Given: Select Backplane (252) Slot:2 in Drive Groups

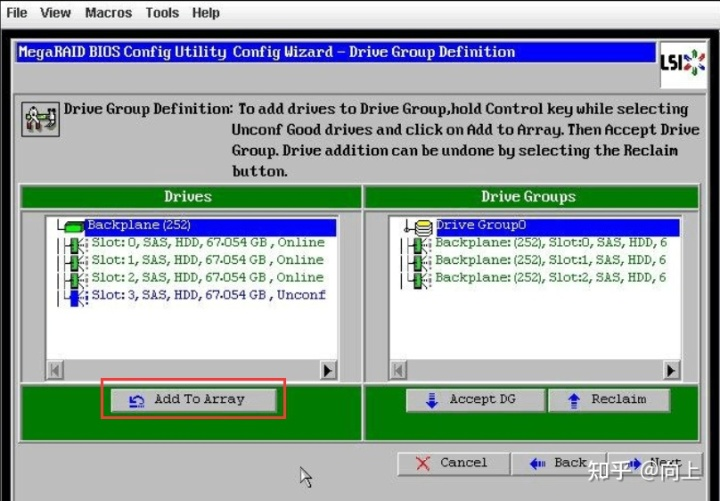Looking at the screenshot, I should click(551, 277).
